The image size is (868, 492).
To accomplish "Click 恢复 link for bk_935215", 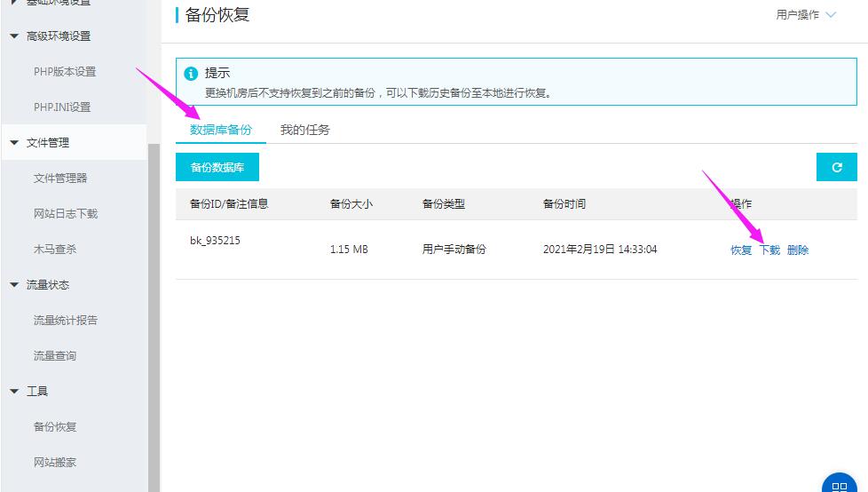I will pyautogui.click(x=741, y=250).
